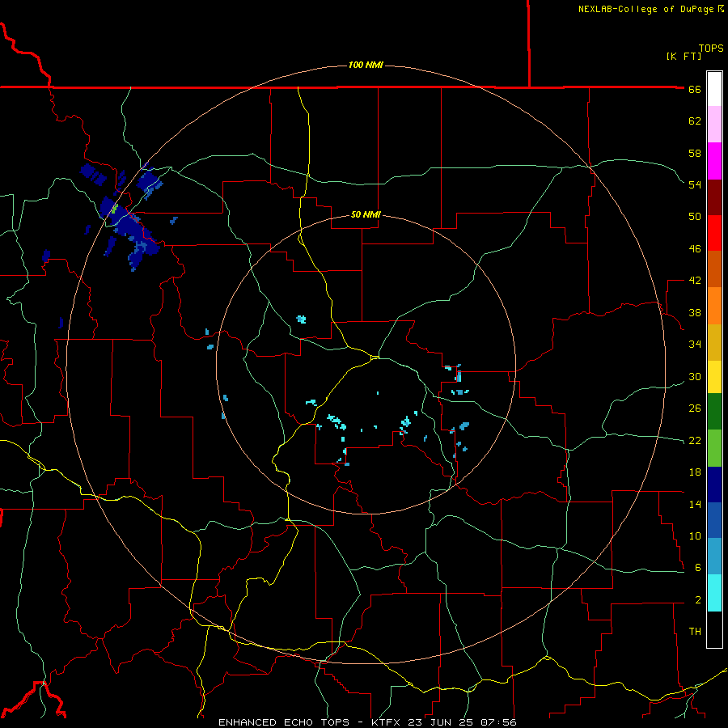Screen dimensions: 728x728
Task: Click the 30 legend value
Action: click(x=695, y=376)
